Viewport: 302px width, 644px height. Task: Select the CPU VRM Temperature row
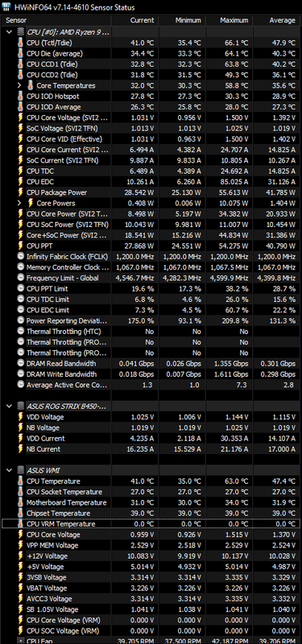(x=151, y=524)
